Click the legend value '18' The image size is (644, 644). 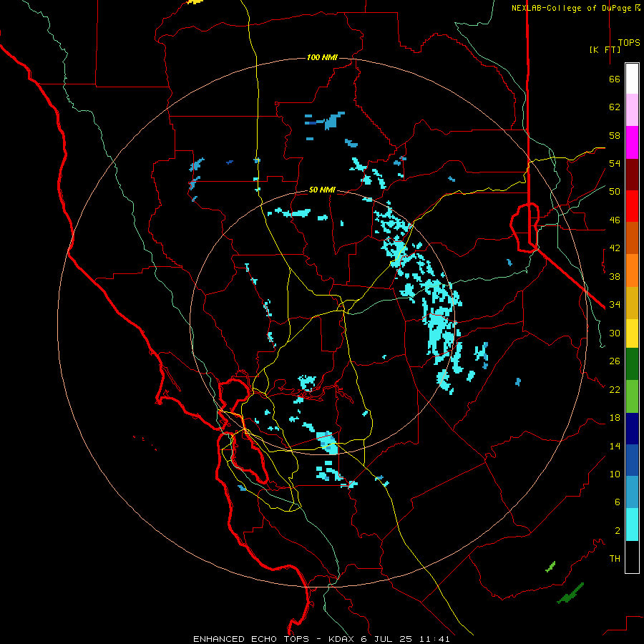[615, 418]
